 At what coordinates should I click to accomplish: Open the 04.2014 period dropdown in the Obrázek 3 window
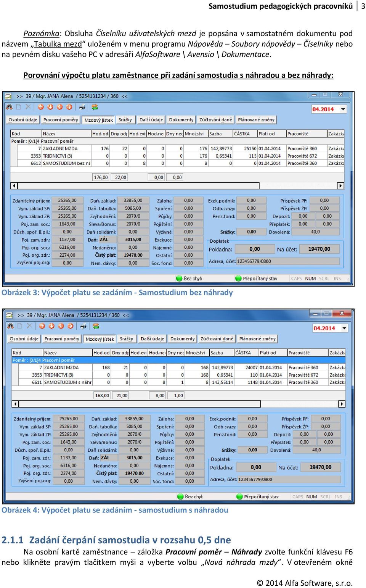pos(343,109)
